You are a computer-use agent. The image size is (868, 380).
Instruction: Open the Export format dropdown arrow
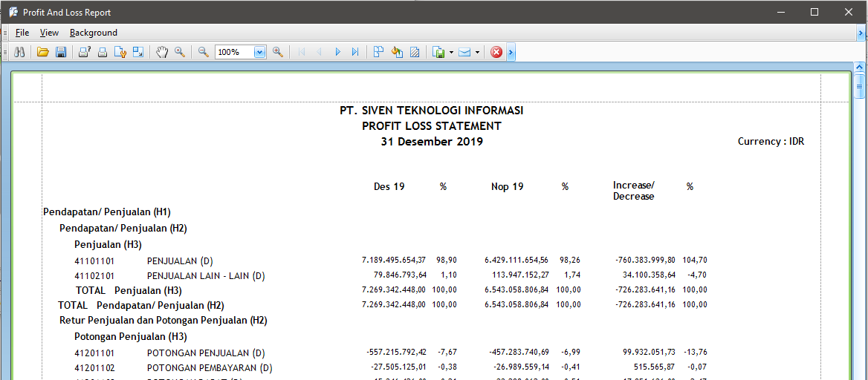point(451,52)
